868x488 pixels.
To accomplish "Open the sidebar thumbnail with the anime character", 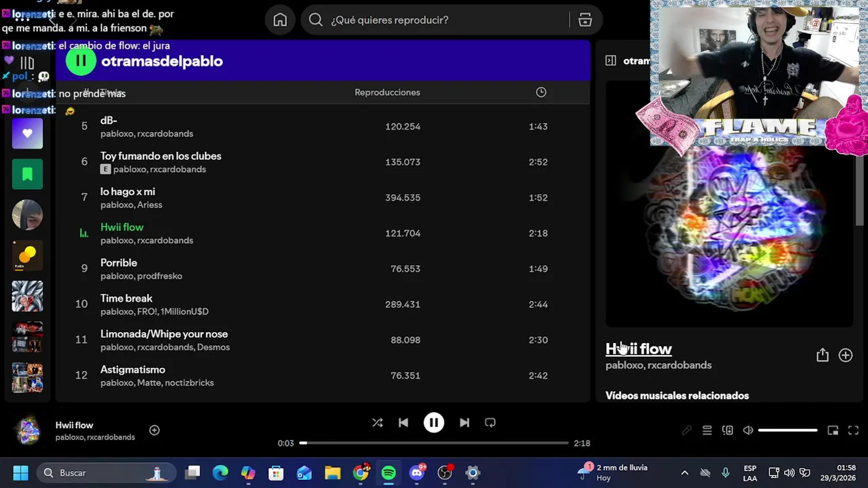I will (27, 296).
